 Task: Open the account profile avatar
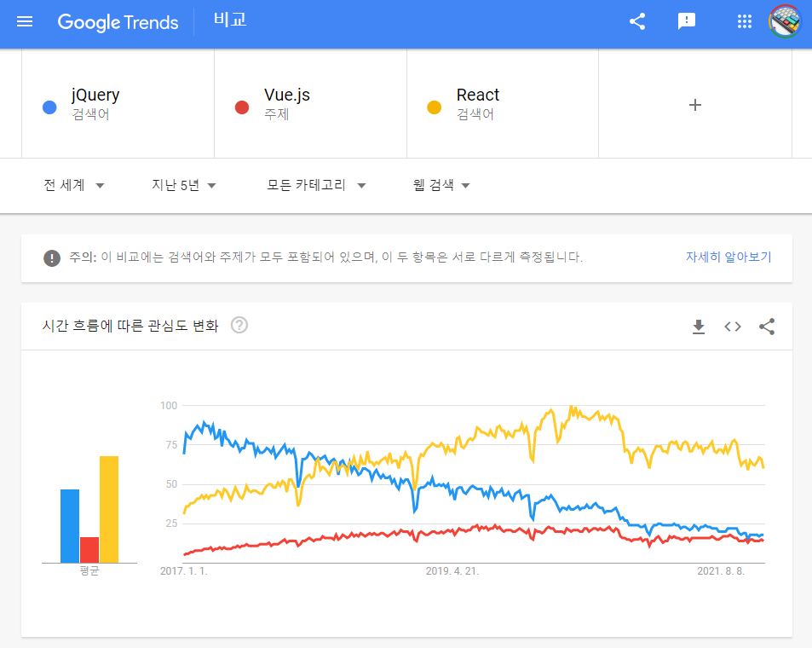785,21
